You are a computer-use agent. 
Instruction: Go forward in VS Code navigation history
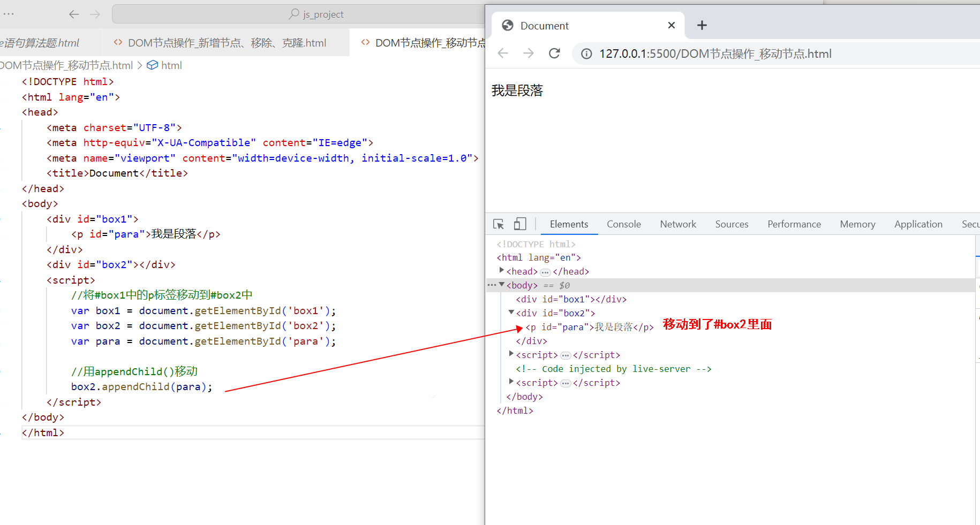(x=95, y=14)
